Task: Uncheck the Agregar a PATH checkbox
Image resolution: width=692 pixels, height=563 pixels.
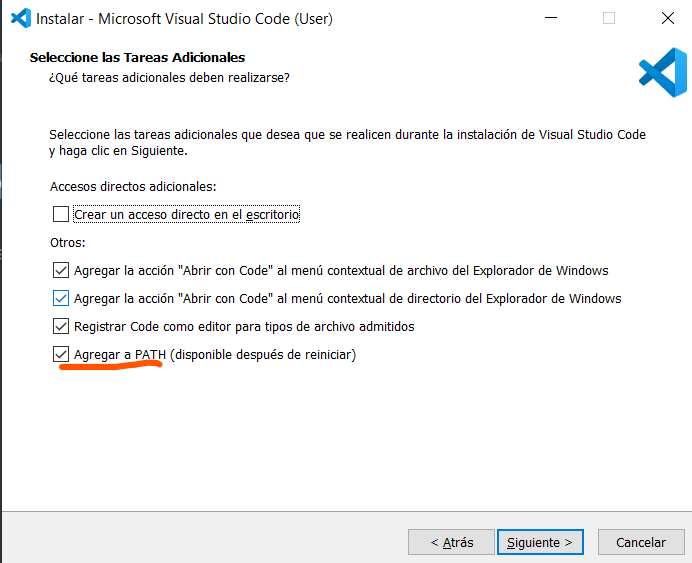Action: (61, 354)
